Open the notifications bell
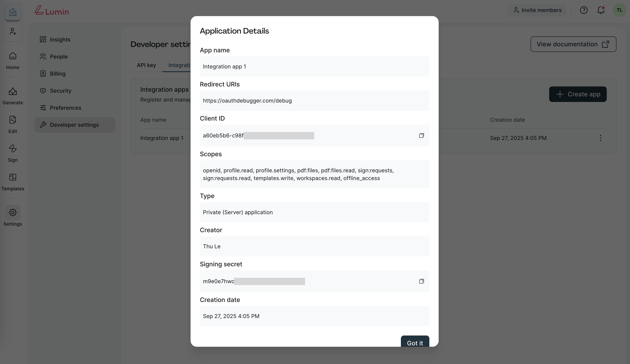The image size is (630, 364). [x=601, y=10]
